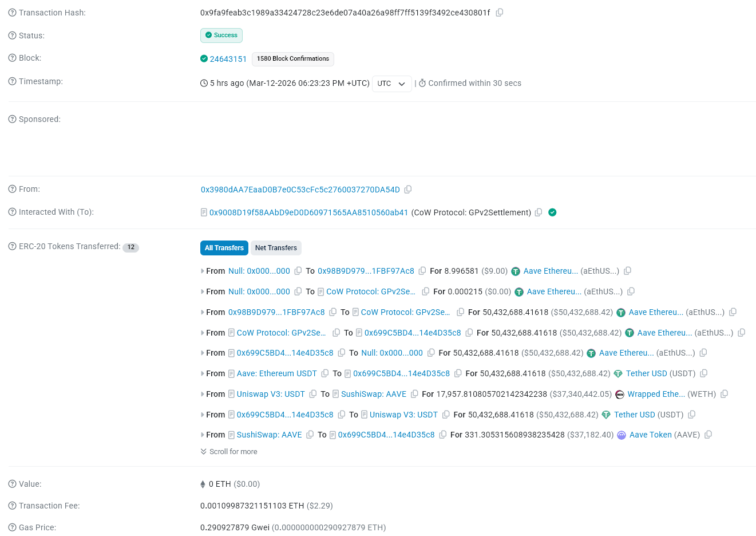Image resolution: width=756 pixels, height=536 pixels.
Task: Click the copy icon beside the From address
Action: [x=408, y=189]
